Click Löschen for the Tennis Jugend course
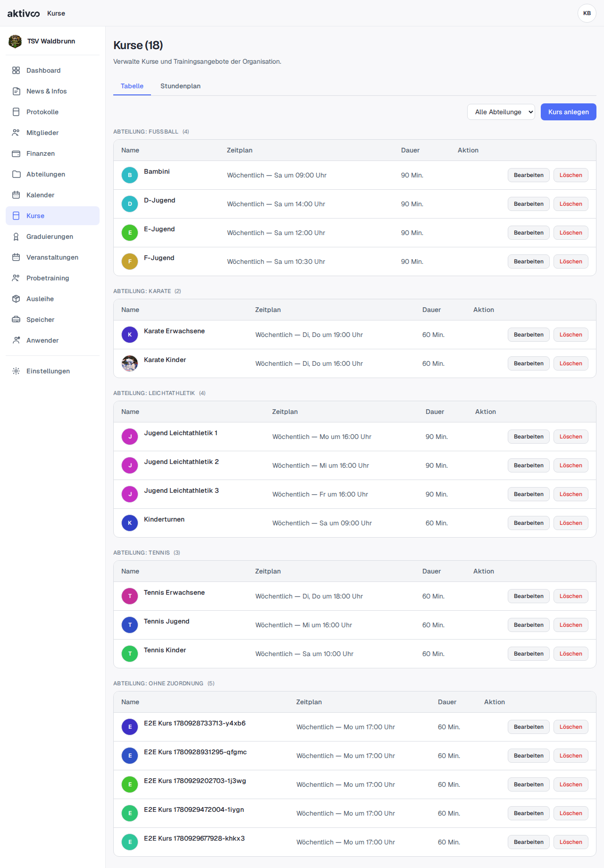 tap(571, 625)
